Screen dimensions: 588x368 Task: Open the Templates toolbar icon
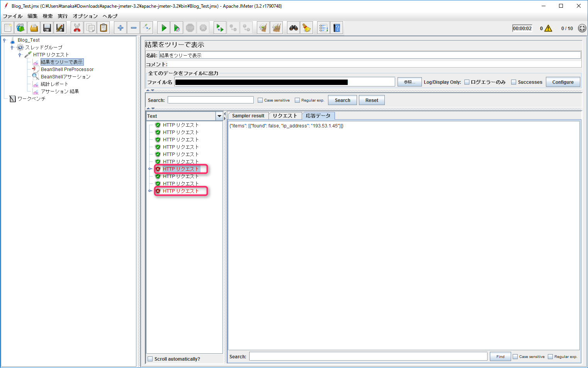[21, 28]
